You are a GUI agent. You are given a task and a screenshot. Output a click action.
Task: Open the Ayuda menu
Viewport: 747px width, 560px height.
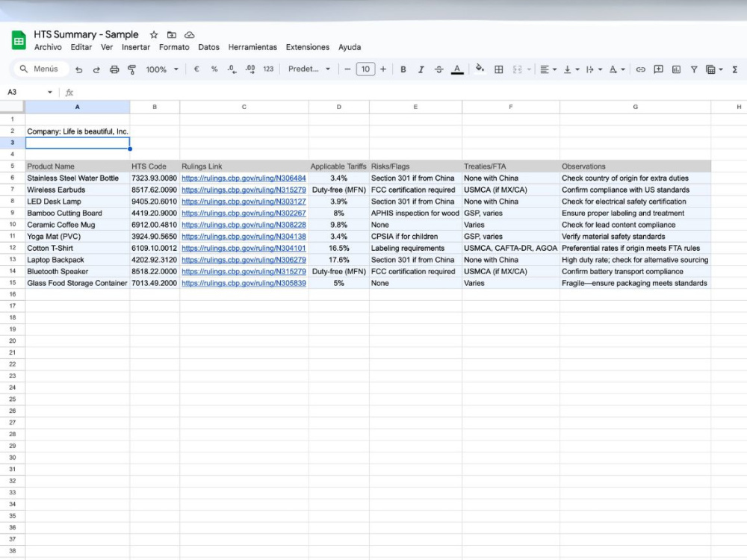coord(350,47)
